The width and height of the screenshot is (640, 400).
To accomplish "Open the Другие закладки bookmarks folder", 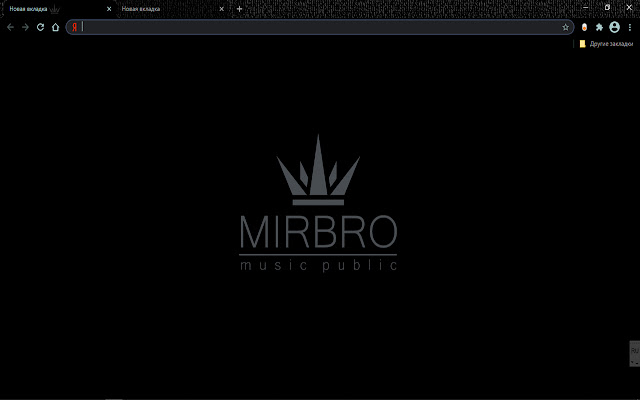I will coord(606,44).
